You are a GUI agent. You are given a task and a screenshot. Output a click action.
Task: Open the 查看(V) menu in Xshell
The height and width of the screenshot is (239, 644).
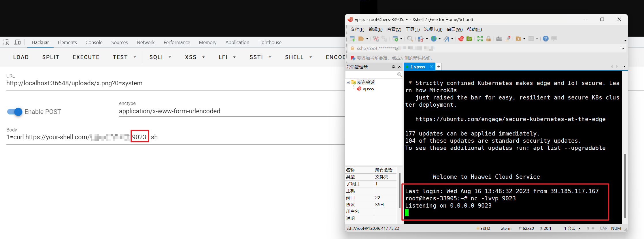[x=394, y=29]
